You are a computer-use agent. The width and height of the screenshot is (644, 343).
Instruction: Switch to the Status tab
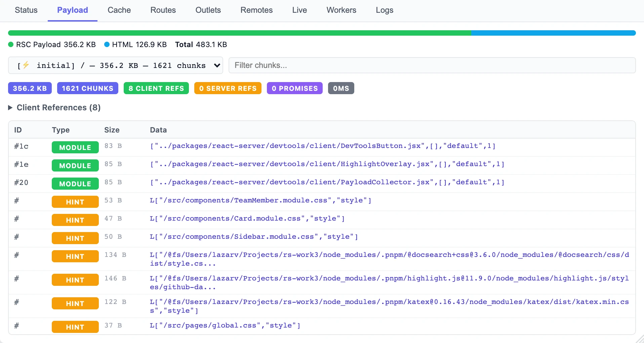pyautogui.click(x=26, y=10)
